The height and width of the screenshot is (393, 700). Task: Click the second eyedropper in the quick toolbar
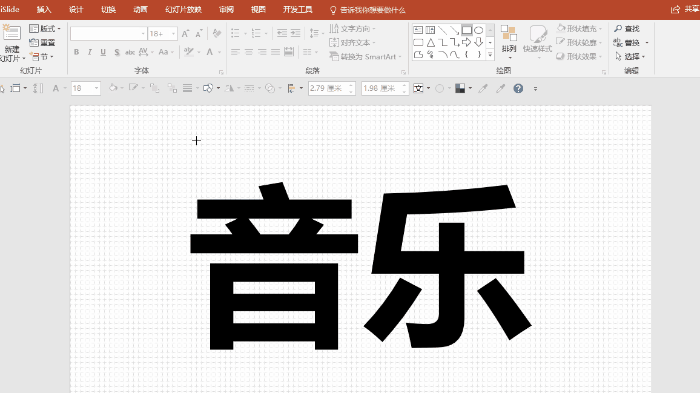click(x=500, y=88)
